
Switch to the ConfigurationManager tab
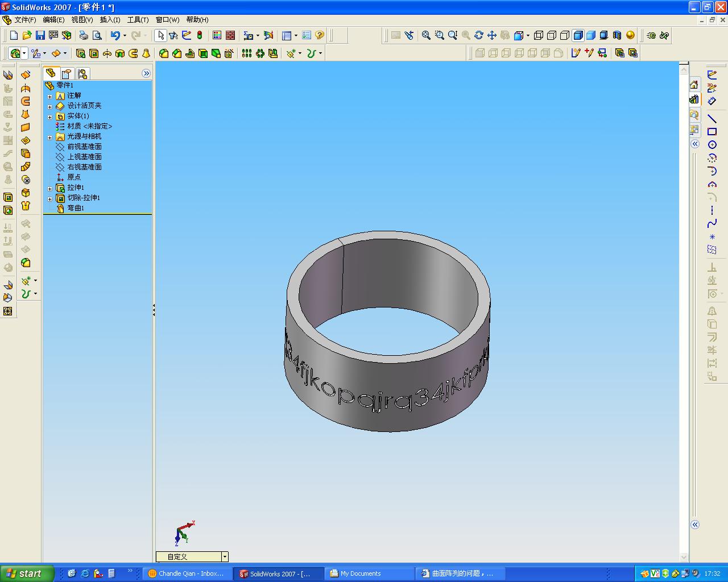pyautogui.click(x=82, y=74)
